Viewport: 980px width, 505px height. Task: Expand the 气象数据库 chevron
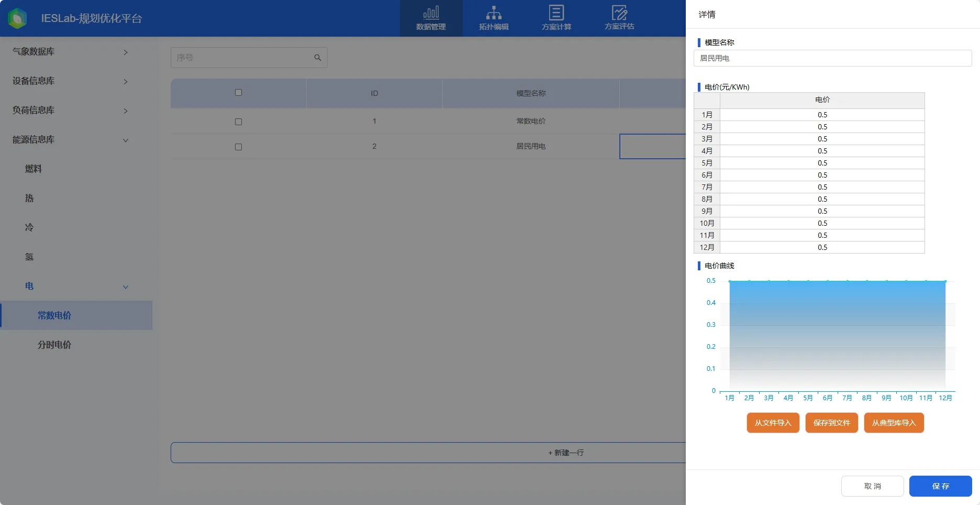[x=126, y=52]
